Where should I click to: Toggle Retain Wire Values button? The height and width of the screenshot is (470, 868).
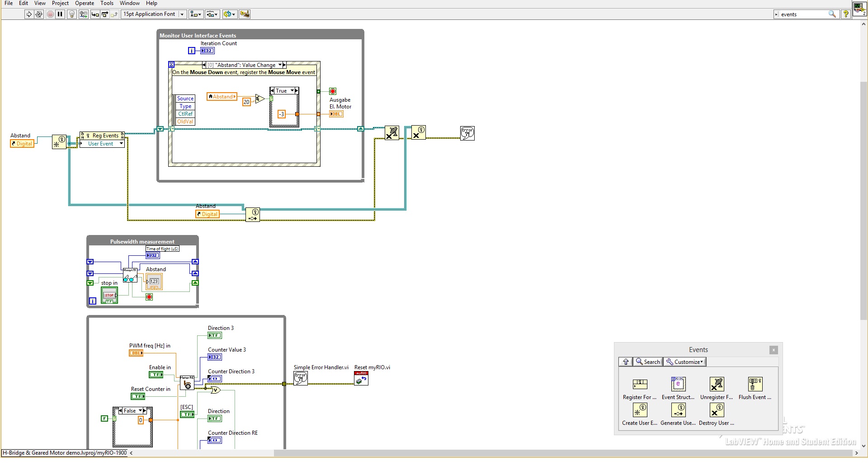(83, 14)
